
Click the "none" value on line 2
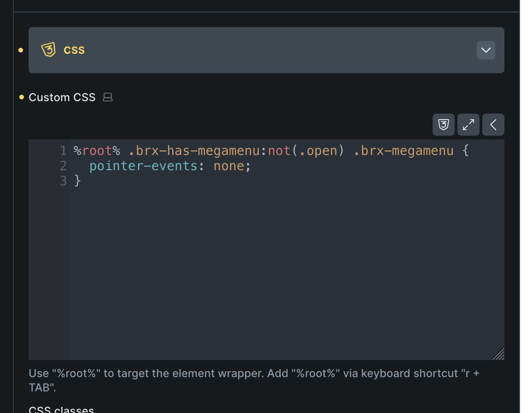[x=229, y=166]
